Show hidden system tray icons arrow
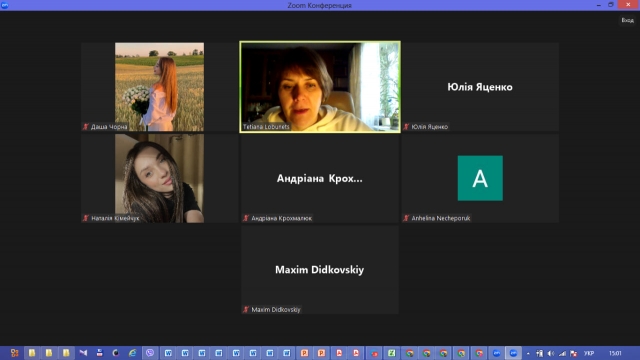This screenshot has width=640, height=360. pos(528,353)
